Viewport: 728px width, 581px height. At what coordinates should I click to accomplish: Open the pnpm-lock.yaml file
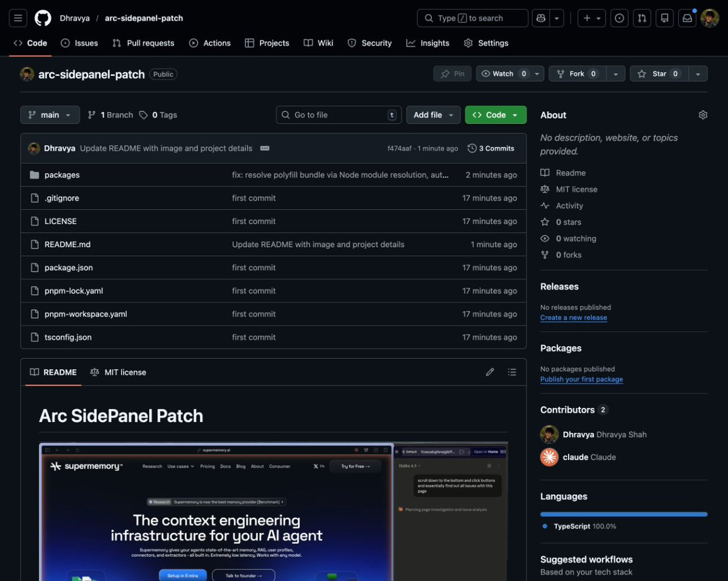(x=73, y=291)
